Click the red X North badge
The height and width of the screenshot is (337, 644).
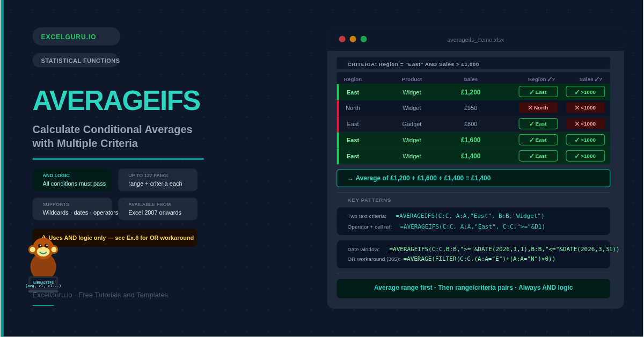coord(538,108)
